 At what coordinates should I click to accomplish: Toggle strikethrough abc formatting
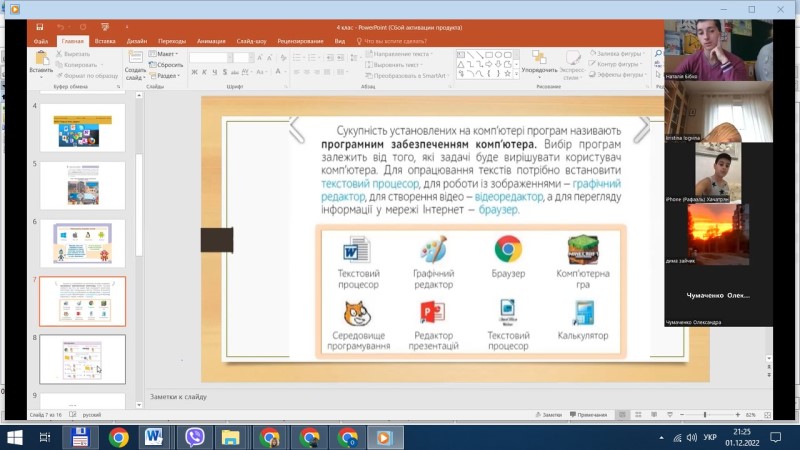pyautogui.click(x=235, y=72)
